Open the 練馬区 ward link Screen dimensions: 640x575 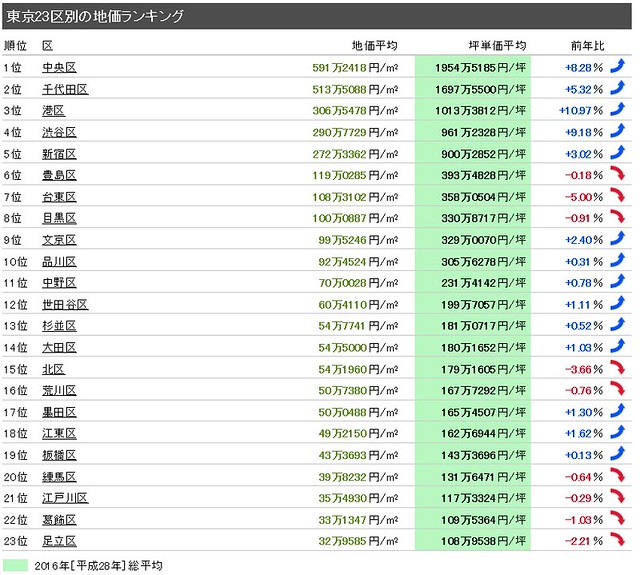point(60,477)
